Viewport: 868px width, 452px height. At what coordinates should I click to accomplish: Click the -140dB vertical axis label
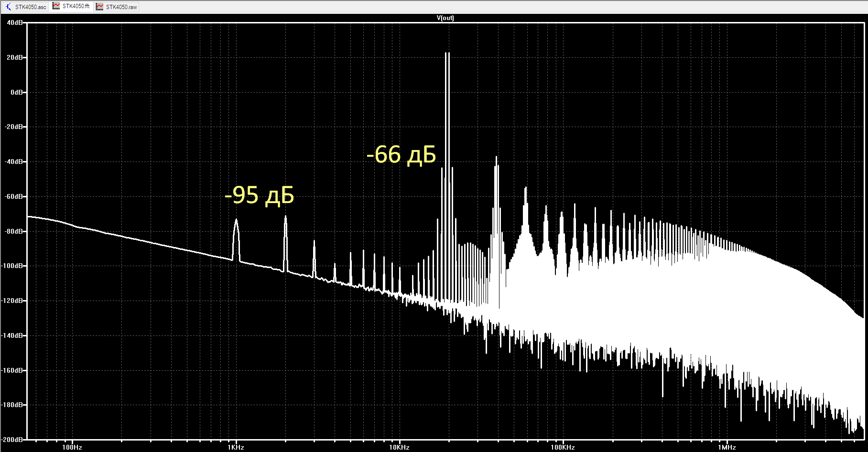[x=12, y=335]
